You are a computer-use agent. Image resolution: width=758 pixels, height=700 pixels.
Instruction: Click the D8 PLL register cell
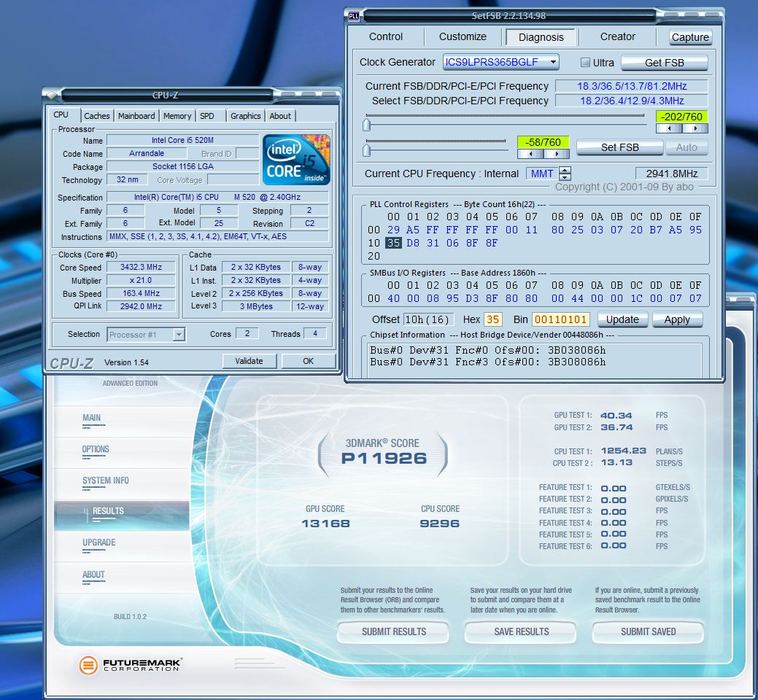(x=413, y=243)
